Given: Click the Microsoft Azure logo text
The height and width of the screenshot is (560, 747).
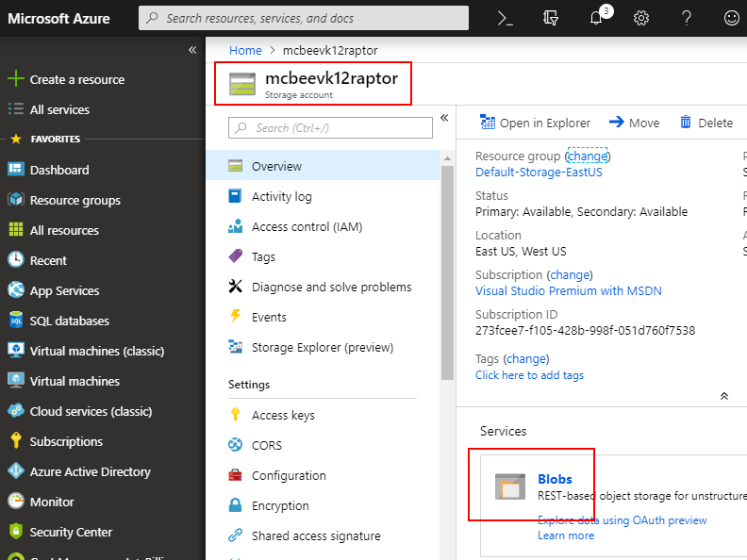Looking at the screenshot, I should 58,18.
